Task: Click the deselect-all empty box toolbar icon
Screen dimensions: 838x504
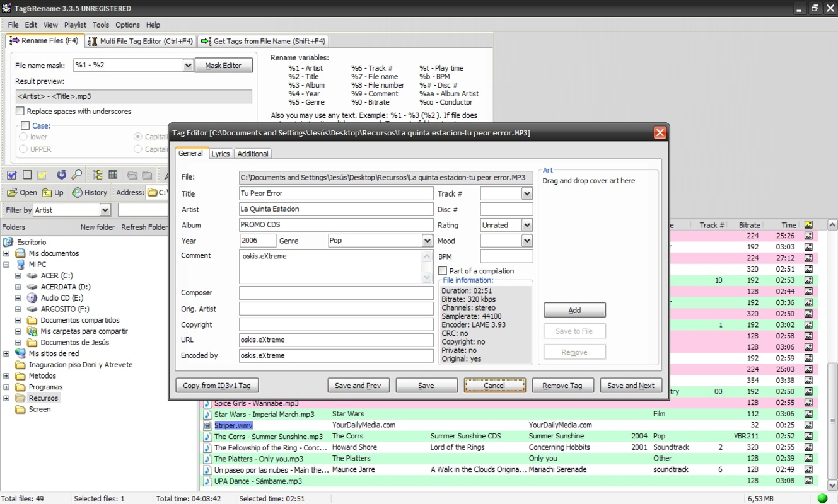Action: pyautogui.click(x=27, y=175)
